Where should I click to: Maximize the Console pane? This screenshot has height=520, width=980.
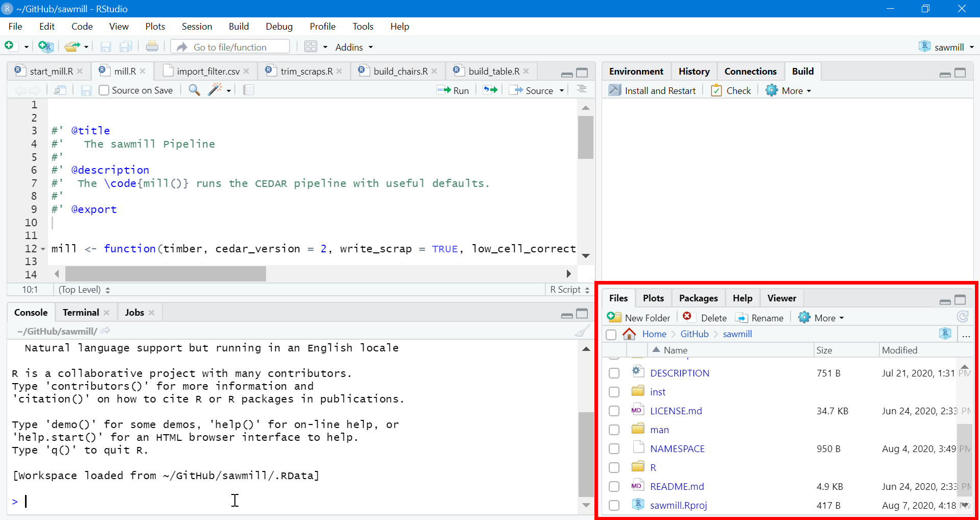coord(582,314)
